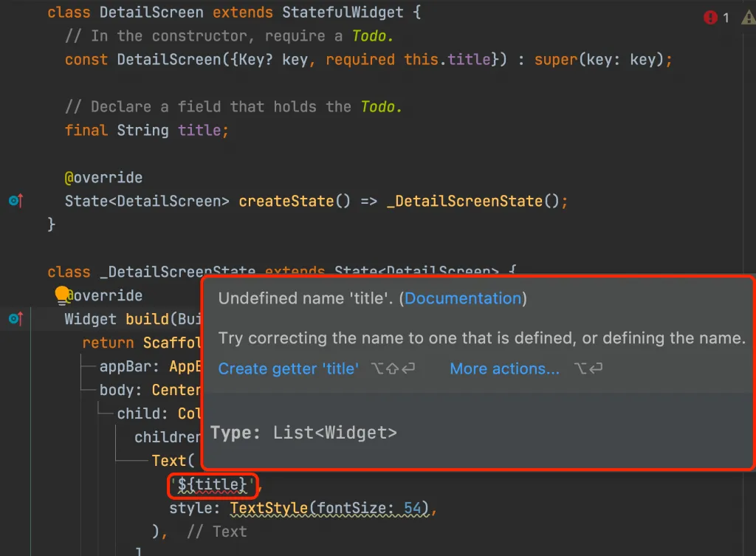The image size is (756, 556).
Task: Click the yellow warning triangle icon
Action: [x=749, y=17]
